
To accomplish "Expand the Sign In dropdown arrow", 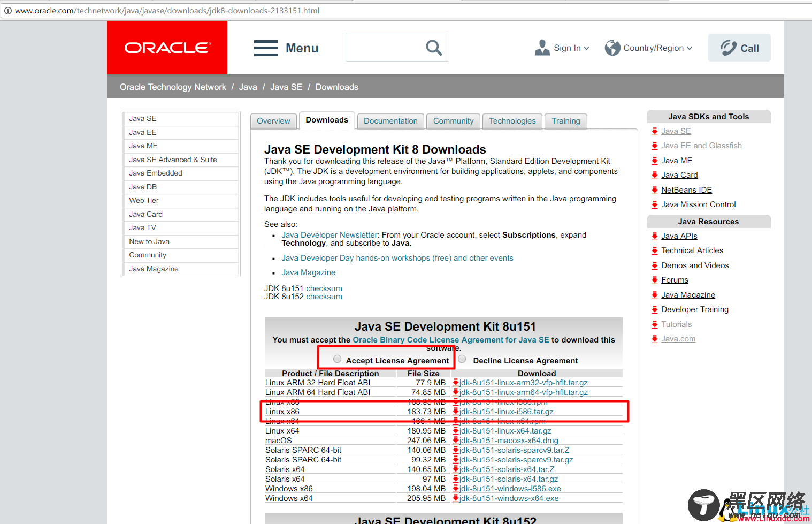I will tap(587, 48).
